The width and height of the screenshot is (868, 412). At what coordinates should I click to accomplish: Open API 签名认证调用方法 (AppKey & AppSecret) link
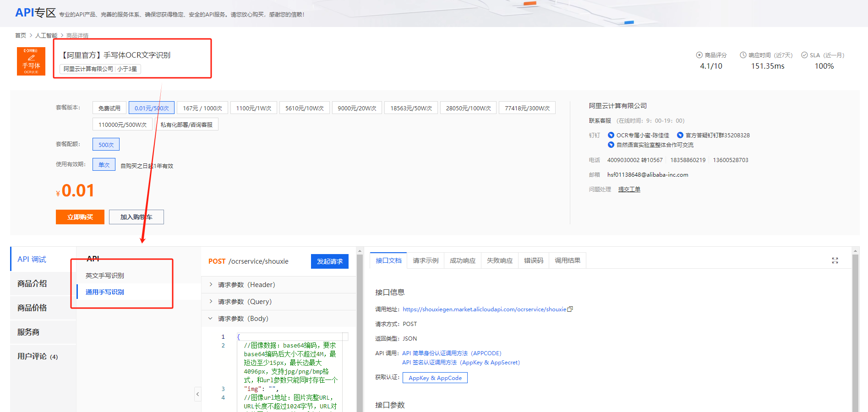[461, 362]
